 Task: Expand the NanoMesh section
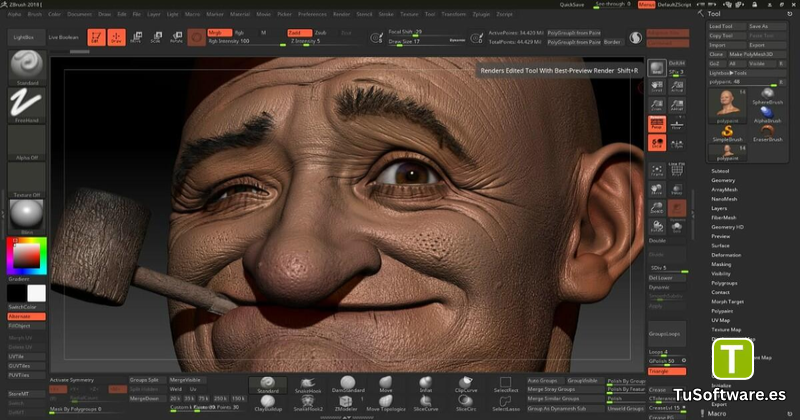(724, 199)
